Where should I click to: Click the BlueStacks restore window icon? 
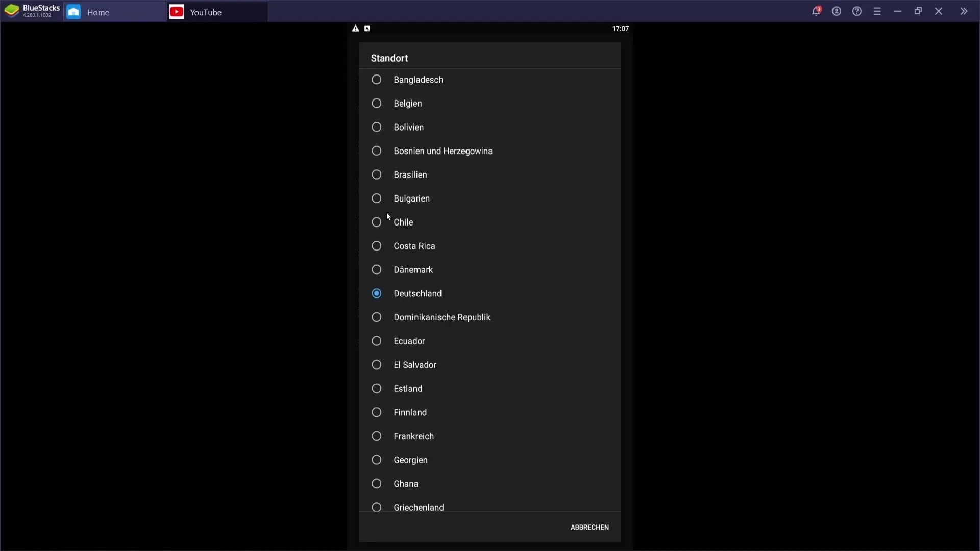918,11
